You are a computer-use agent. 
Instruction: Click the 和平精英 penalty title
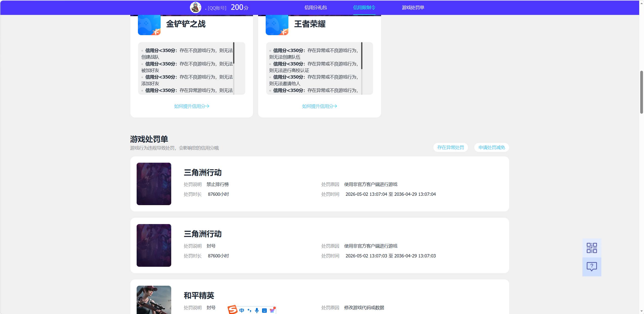pos(199,296)
